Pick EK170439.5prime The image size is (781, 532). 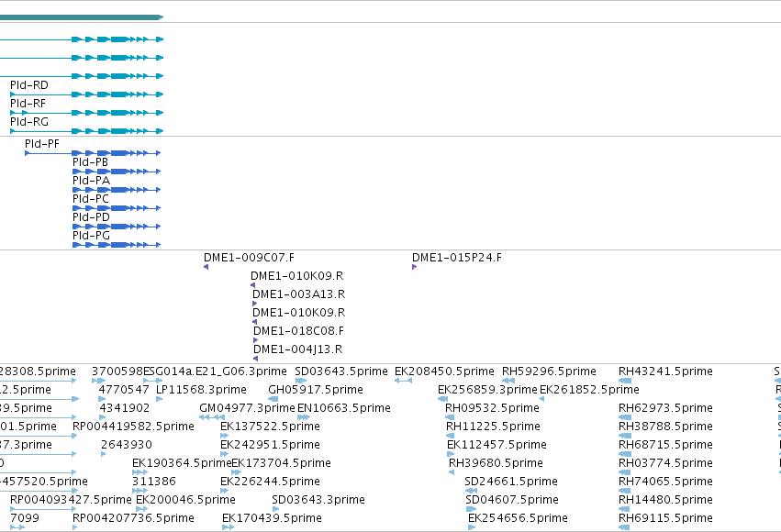pyautogui.click(x=272, y=518)
